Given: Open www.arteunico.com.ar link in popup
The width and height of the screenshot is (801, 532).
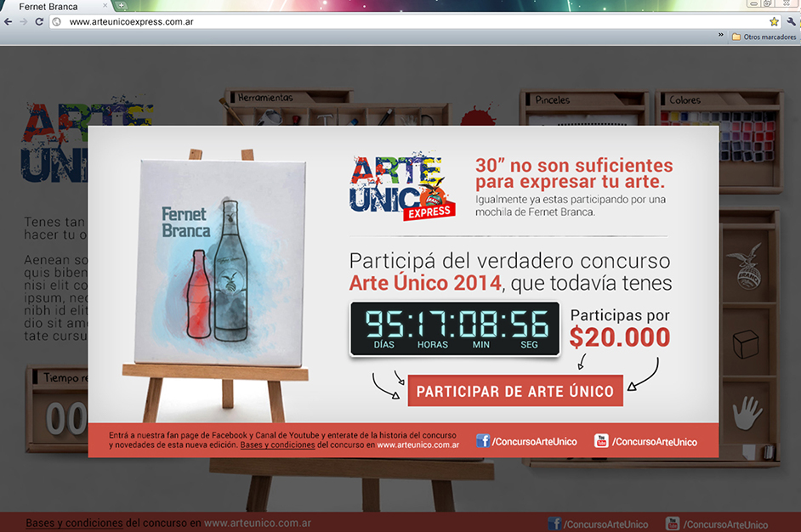Looking at the screenshot, I should pos(418,444).
